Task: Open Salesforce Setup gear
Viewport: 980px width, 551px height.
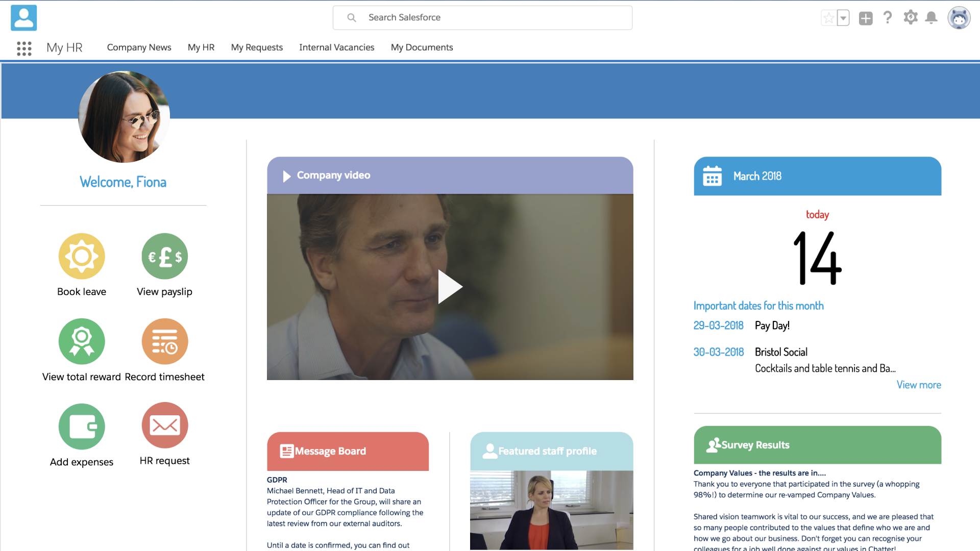Action: pos(910,17)
